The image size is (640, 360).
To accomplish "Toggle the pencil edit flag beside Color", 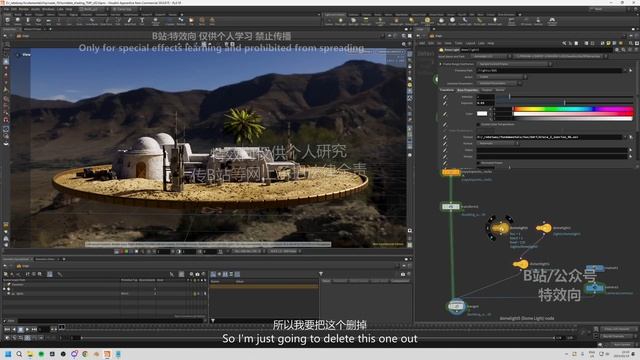I will point(445,114).
